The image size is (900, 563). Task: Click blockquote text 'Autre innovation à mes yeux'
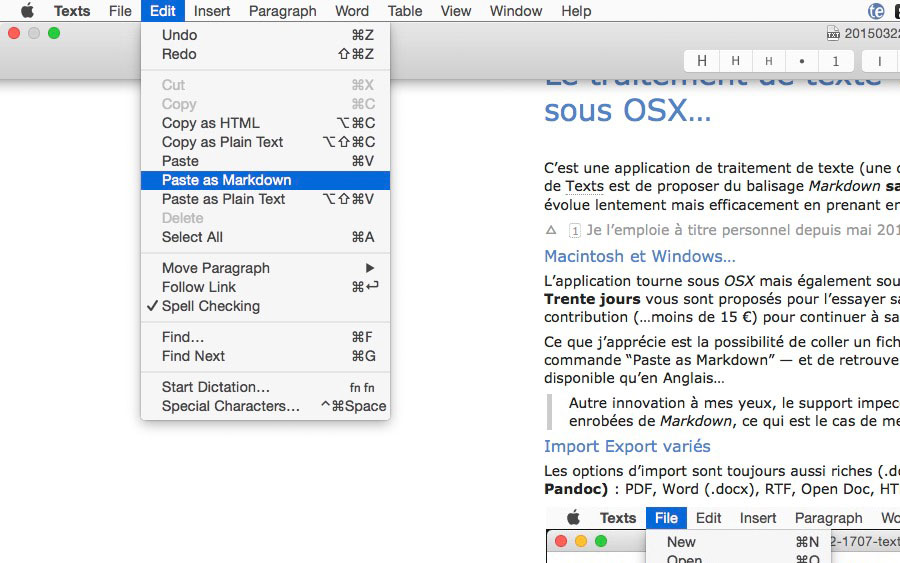point(673,403)
